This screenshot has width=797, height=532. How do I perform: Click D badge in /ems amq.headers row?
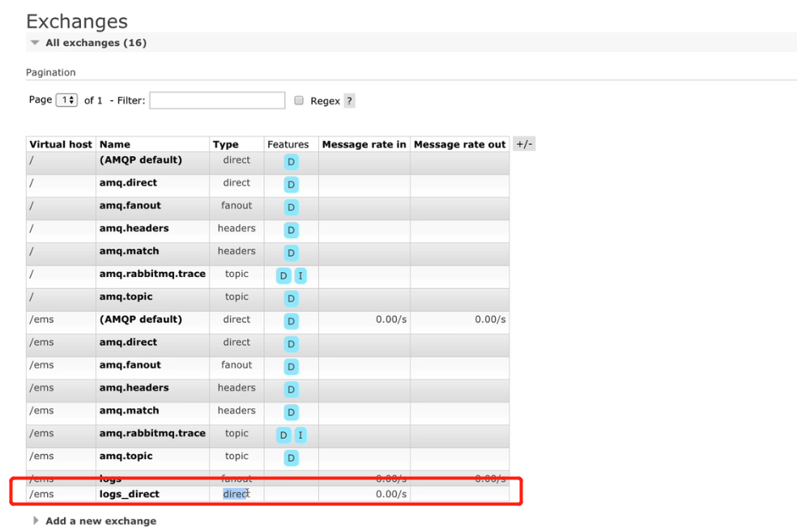click(291, 389)
